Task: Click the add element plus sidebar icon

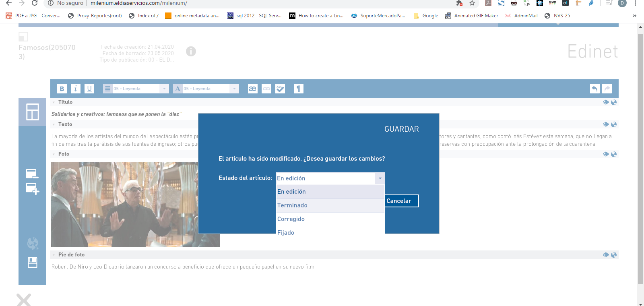Action: pyautogui.click(x=32, y=189)
